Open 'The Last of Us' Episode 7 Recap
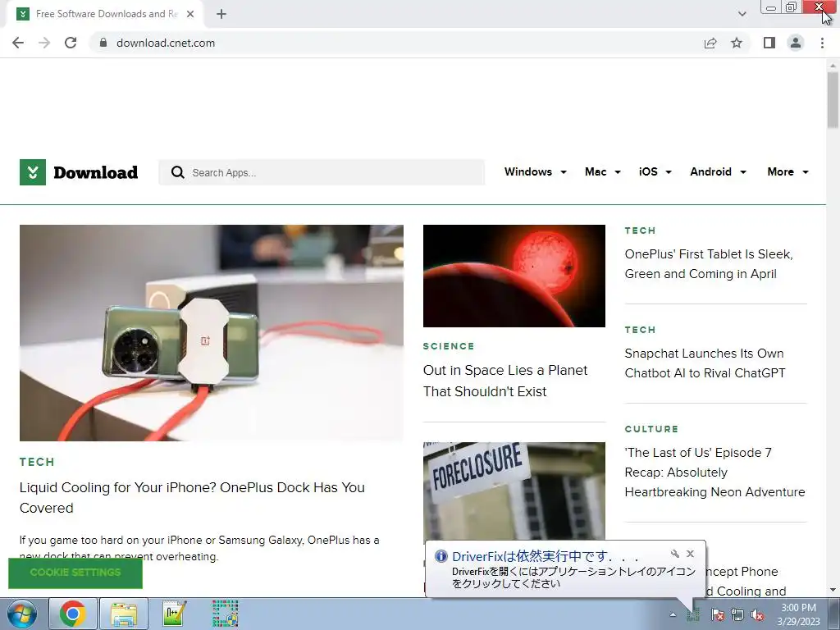The width and height of the screenshot is (840, 630). tap(714, 472)
